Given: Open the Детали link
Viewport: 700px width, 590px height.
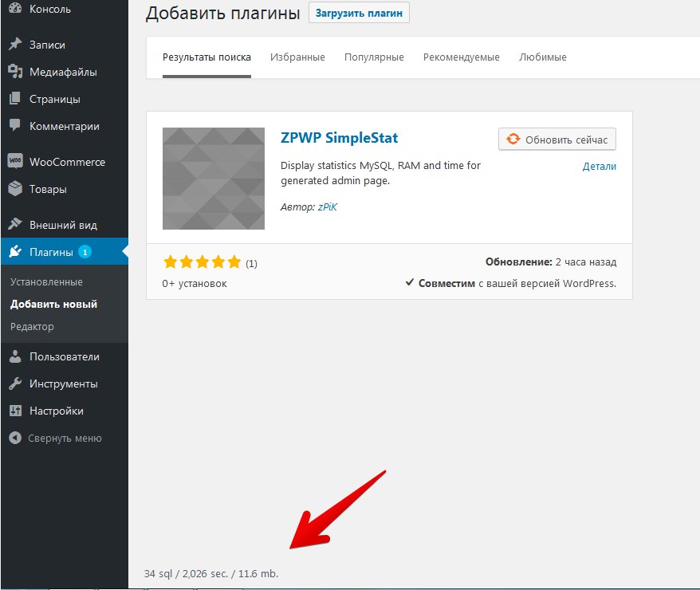Looking at the screenshot, I should point(599,166).
